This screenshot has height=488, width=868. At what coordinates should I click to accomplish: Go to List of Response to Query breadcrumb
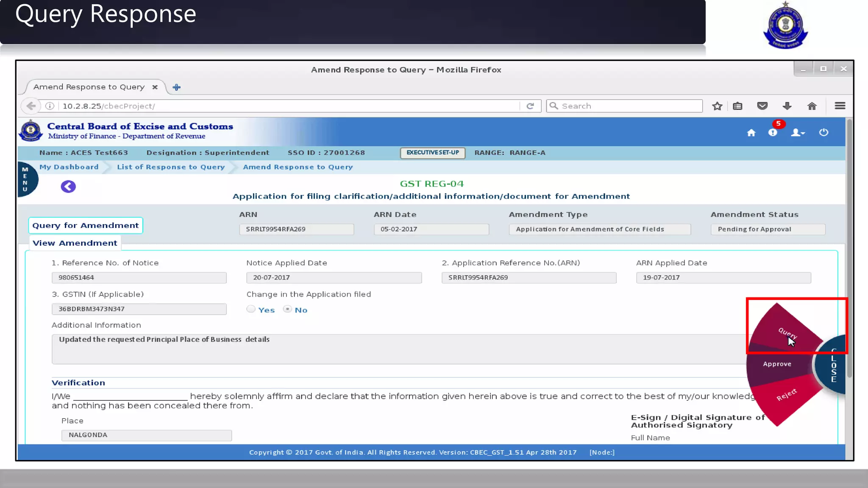pos(171,167)
